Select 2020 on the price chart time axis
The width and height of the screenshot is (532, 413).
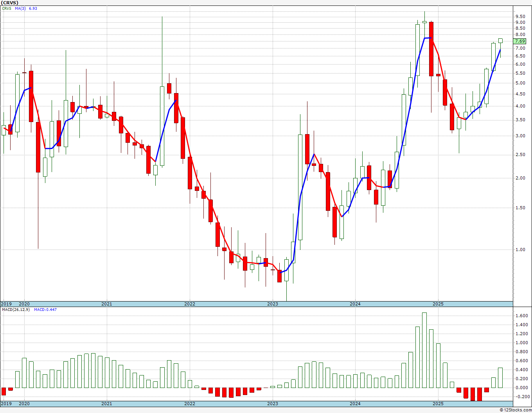pyautogui.click(x=24, y=304)
